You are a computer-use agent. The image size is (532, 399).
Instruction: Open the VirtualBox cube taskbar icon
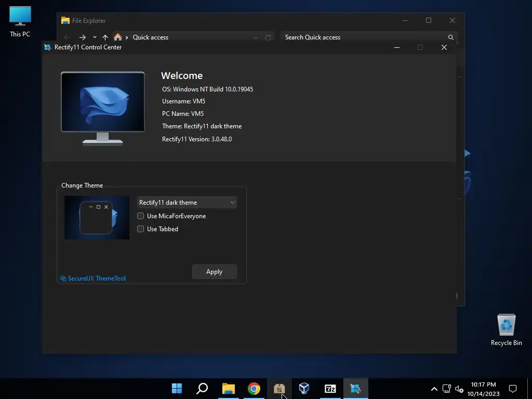pyautogui.click(x=304, y=389)
